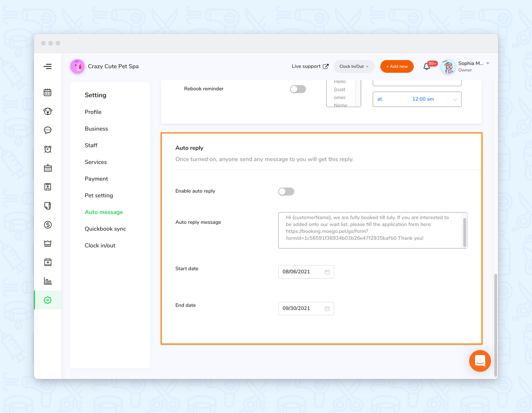Open the ID badge staff icon

coord(48,187)
